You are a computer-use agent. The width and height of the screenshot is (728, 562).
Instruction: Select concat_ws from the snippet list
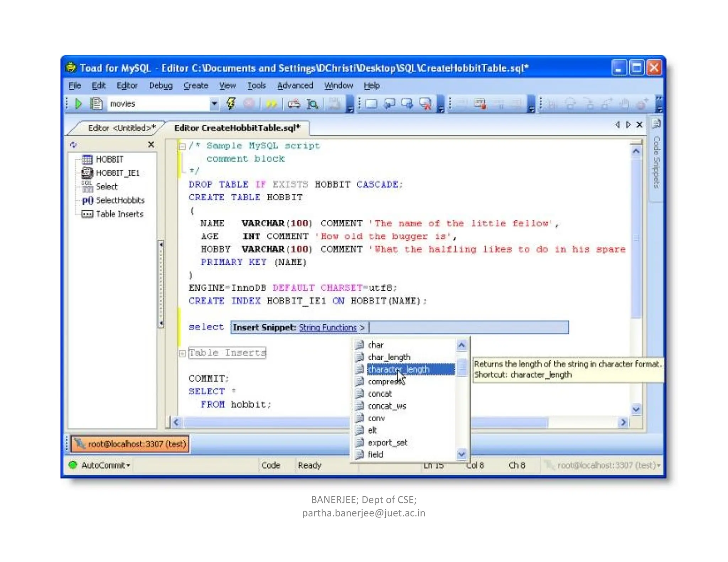click(x=387, y=406)
